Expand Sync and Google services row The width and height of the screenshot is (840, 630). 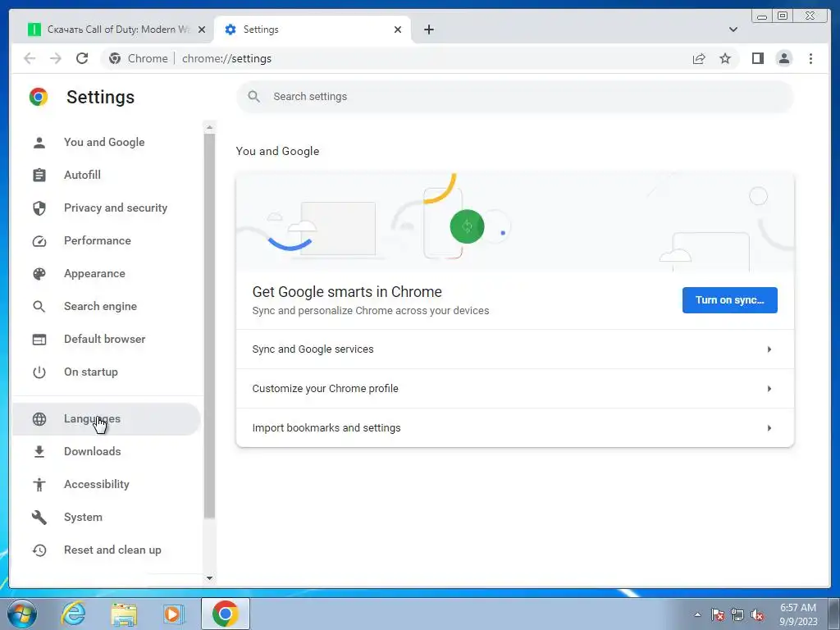[515, 349]
